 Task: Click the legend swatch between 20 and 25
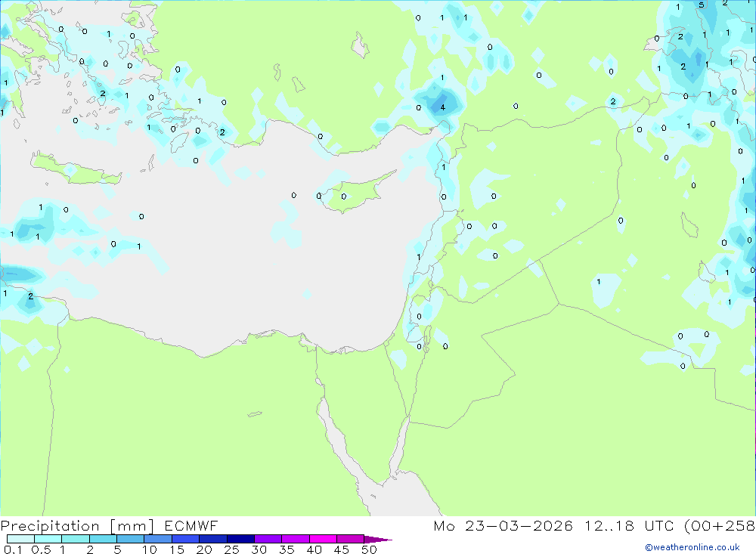213,539
